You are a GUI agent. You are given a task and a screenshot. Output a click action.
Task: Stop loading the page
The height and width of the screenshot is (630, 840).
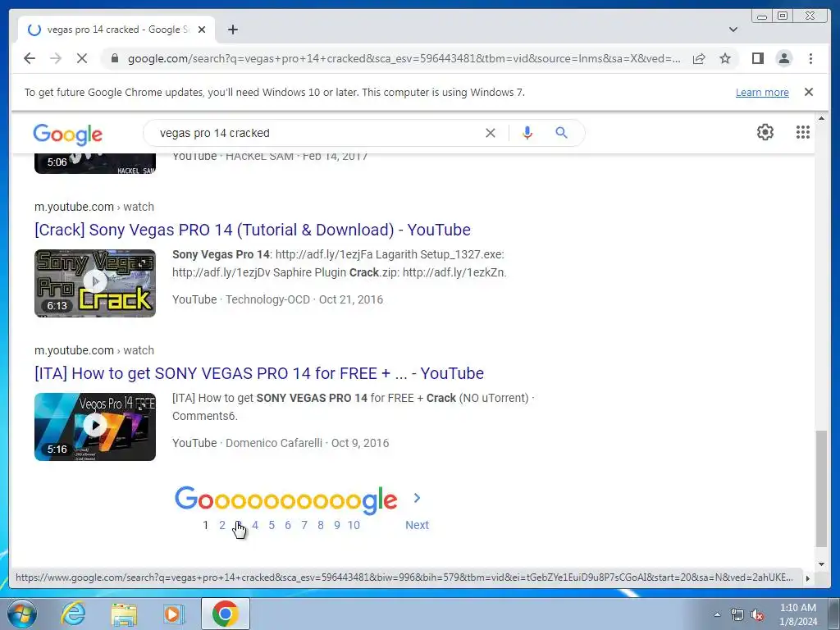click(82, 58)
